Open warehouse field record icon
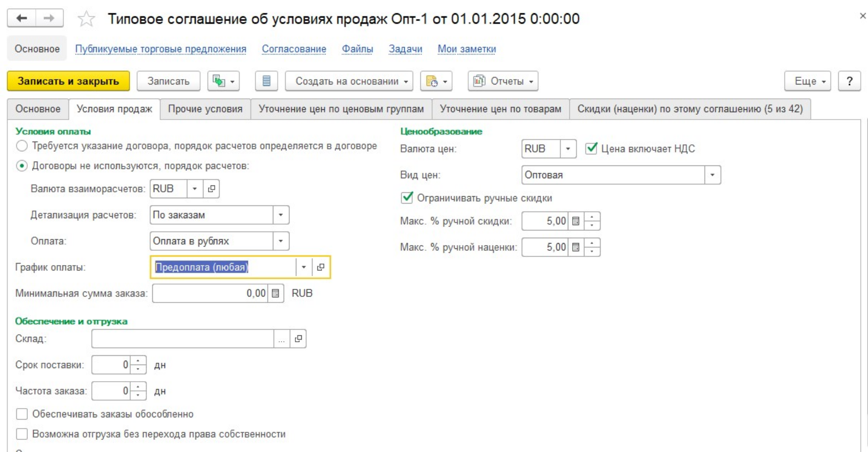The height and width of the screenshot is (452, 868). coord(298,339)
